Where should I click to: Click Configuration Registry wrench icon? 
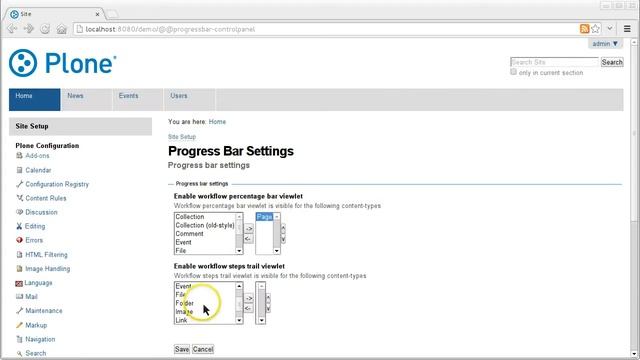[19, 184]
